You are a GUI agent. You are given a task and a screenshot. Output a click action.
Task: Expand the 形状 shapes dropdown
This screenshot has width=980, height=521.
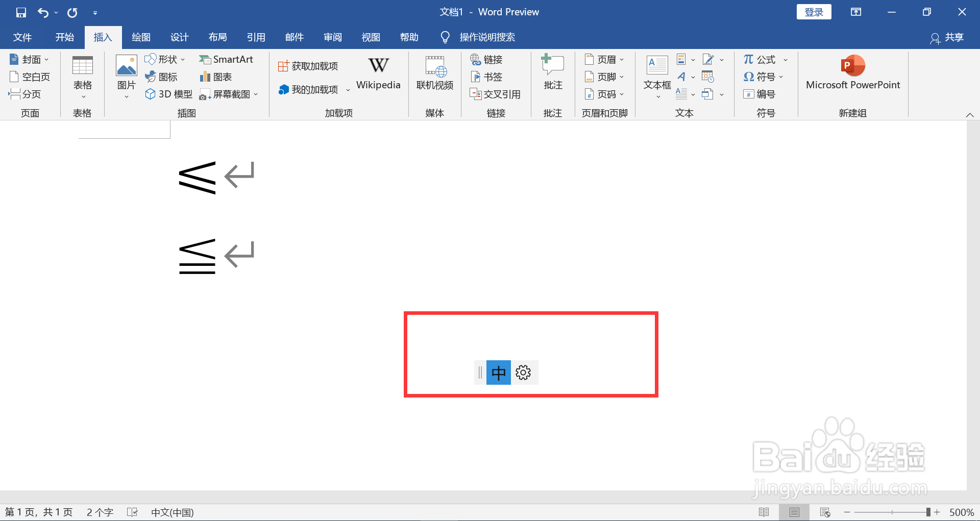(x=183, y=59)
